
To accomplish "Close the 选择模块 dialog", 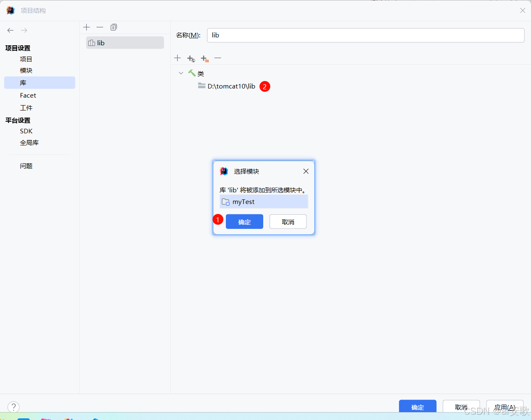I will (306, 171).
